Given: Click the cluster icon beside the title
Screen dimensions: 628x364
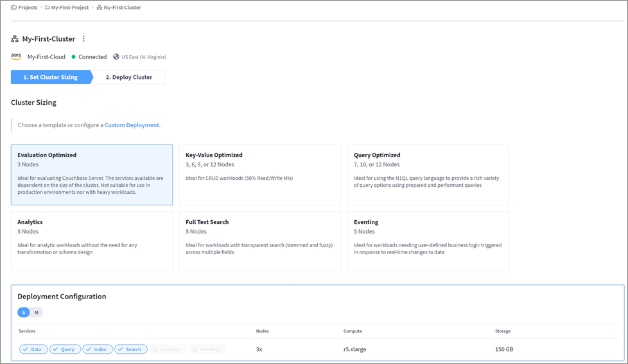Looking at the screenshot, I should (x=15, y=39).
